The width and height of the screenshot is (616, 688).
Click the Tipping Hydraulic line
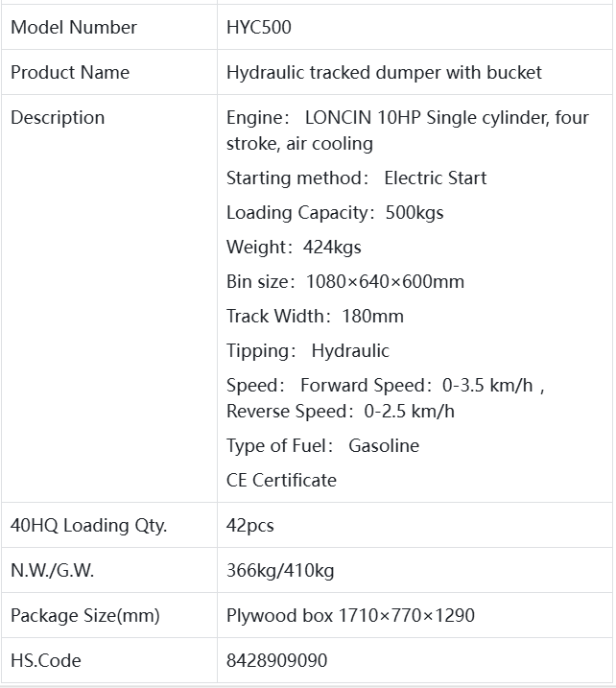[x=308, y=350]
